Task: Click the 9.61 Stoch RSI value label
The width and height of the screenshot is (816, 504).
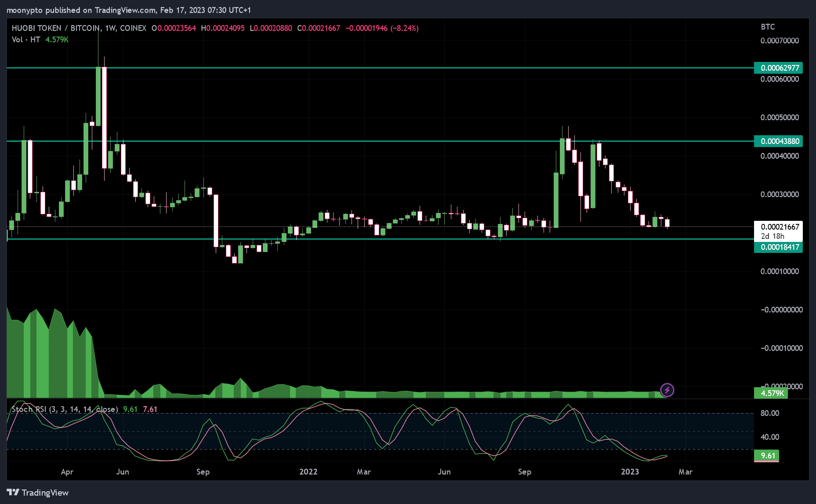Action: click(767, 455)
